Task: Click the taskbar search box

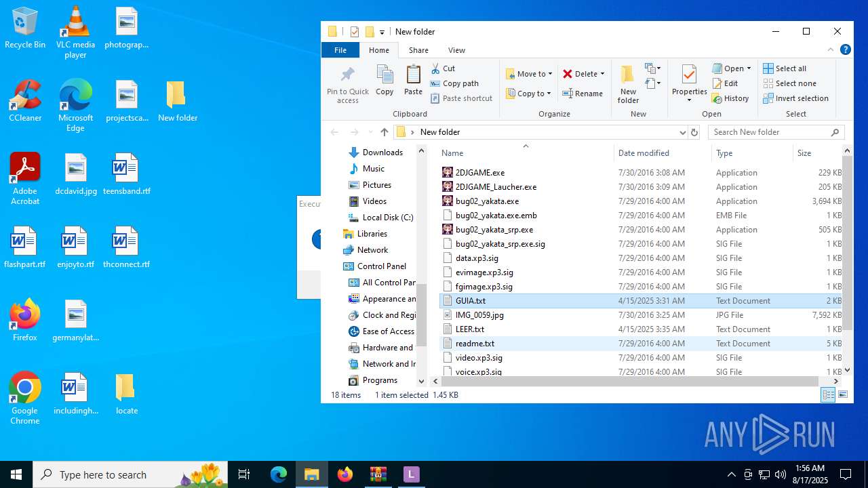Action: (132, 474)
